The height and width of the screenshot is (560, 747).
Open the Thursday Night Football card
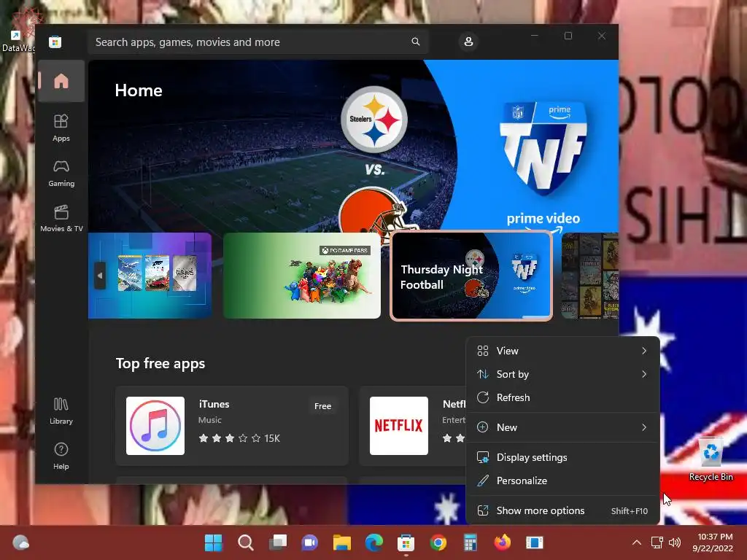471,276
